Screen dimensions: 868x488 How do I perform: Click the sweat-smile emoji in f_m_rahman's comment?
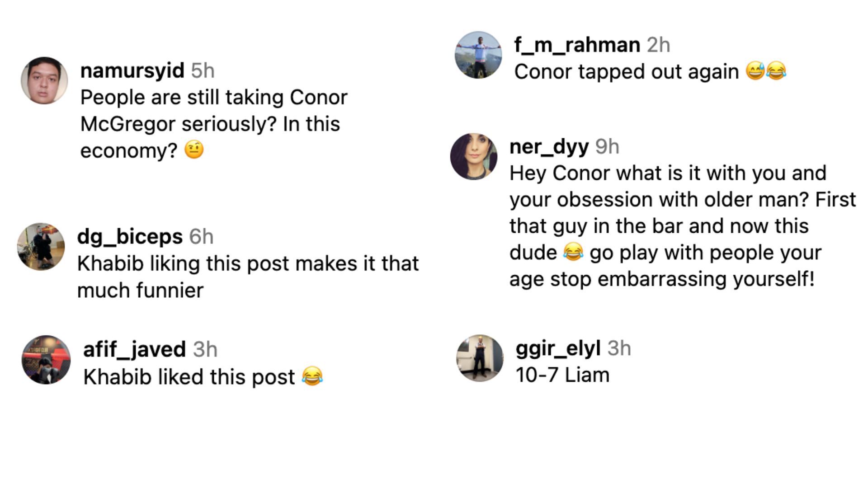pos(755,71)
